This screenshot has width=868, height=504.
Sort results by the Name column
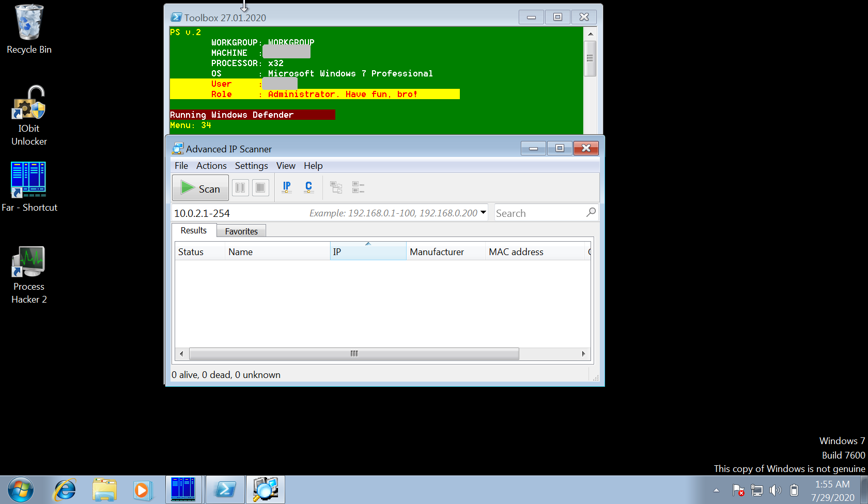(277, 252)
